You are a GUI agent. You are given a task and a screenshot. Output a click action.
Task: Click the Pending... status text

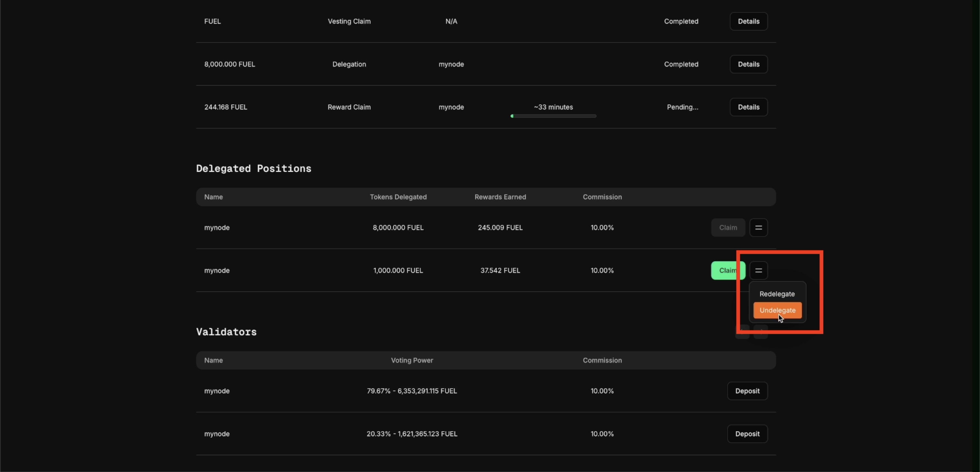[x=682, y=107]
